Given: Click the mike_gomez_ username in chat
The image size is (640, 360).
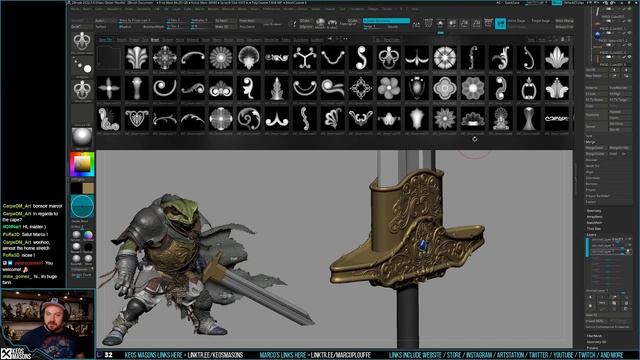Looking at the screenshot, I should click(16, 276).
